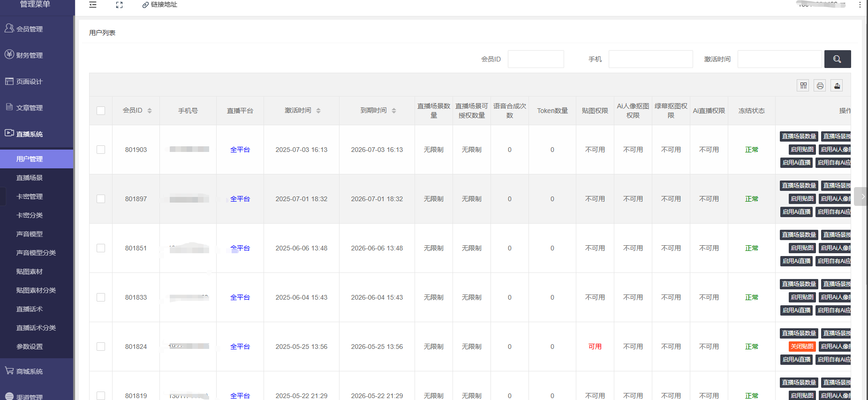Check the row for member 801903
Screen dimensions: 868x400
[x=101, y=150]
